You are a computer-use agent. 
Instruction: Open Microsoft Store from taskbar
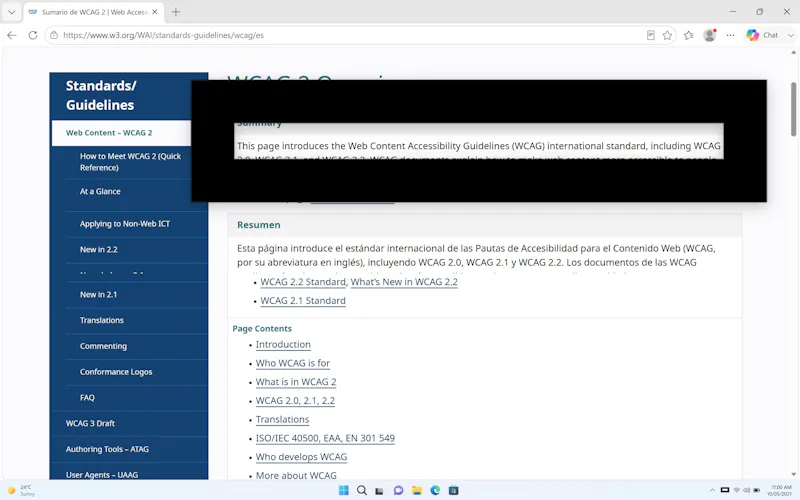pyautogui.click(x=454, y=490)
